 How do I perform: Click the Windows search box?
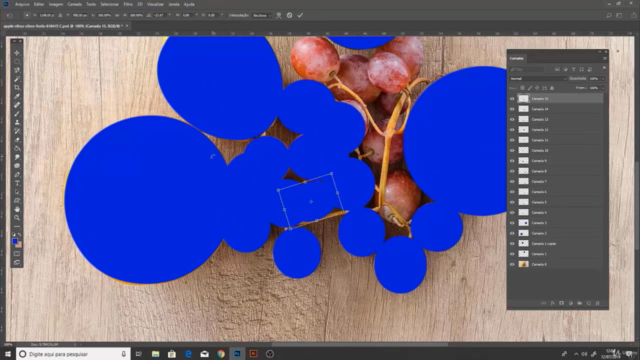click(x=73, y=354)
